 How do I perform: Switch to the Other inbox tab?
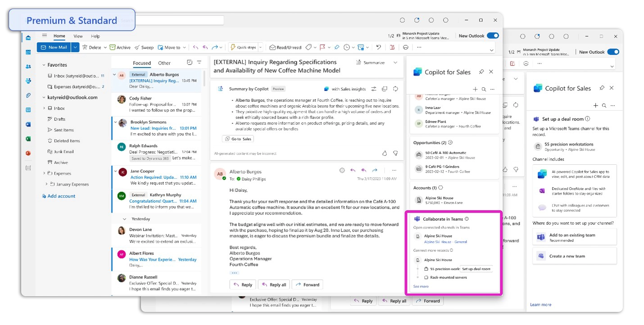tap(164, 63)
